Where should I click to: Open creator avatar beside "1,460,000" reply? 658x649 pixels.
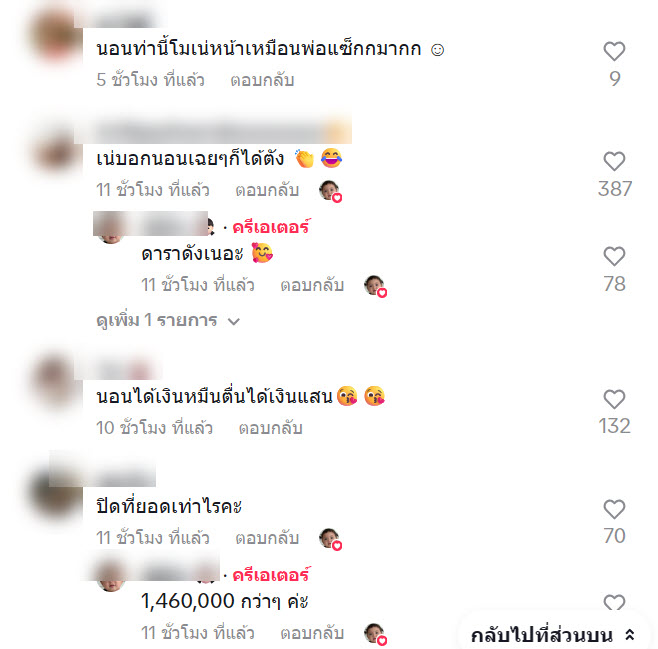pyautogui.click(x=111, y=577)
